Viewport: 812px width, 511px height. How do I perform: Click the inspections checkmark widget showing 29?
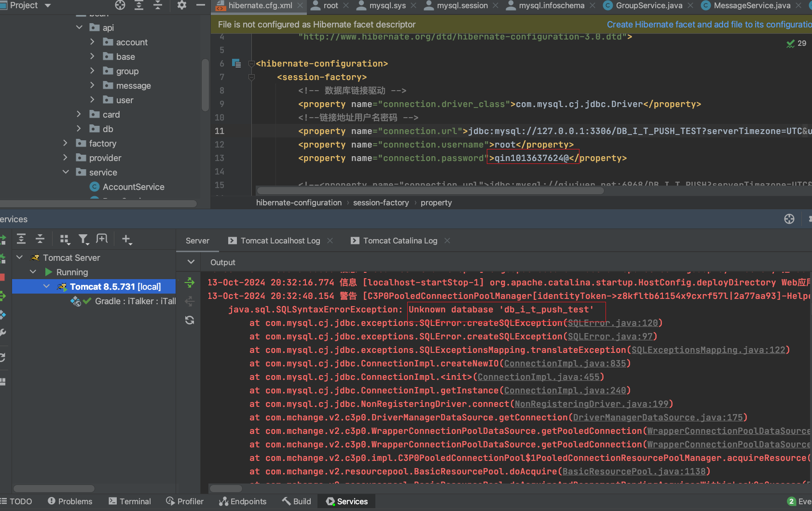[x=796, y=43]
